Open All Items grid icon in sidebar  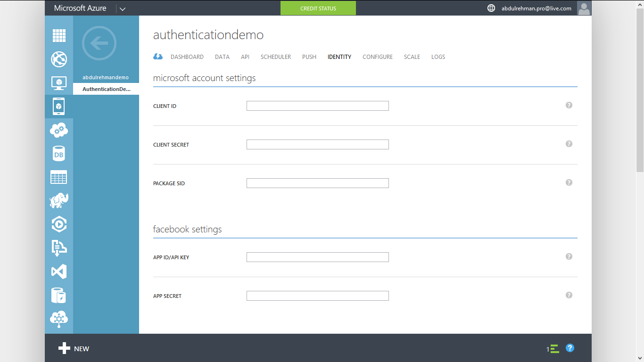59,35
